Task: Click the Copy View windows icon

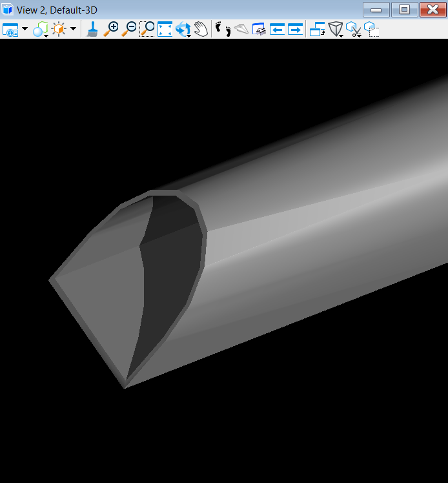Action: [318, 29]
